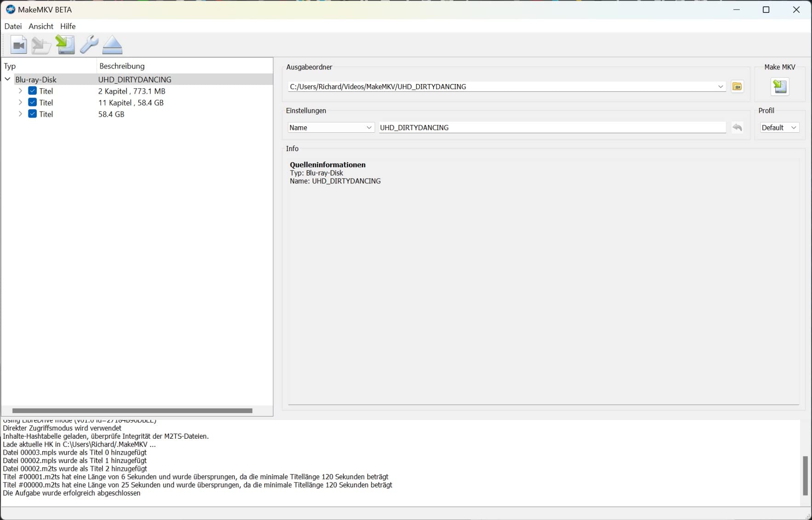Click the UHD_DIRTYDANCING name input field
This screenshot has width=812, height=520.
[x=552, y=128]
